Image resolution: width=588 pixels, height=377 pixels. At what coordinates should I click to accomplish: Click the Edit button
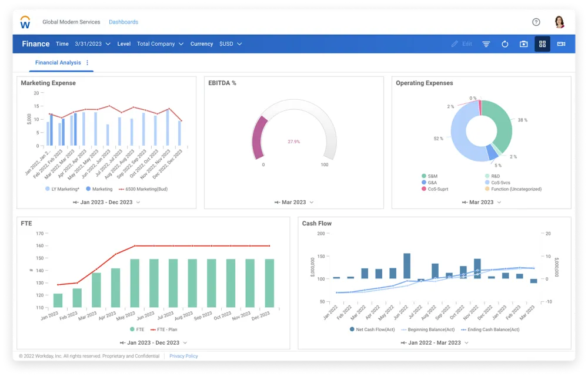(x=462, y=44)
